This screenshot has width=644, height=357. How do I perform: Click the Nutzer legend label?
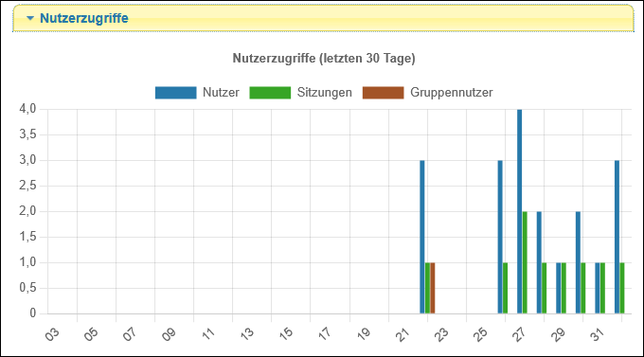click(x=221, y=93)
